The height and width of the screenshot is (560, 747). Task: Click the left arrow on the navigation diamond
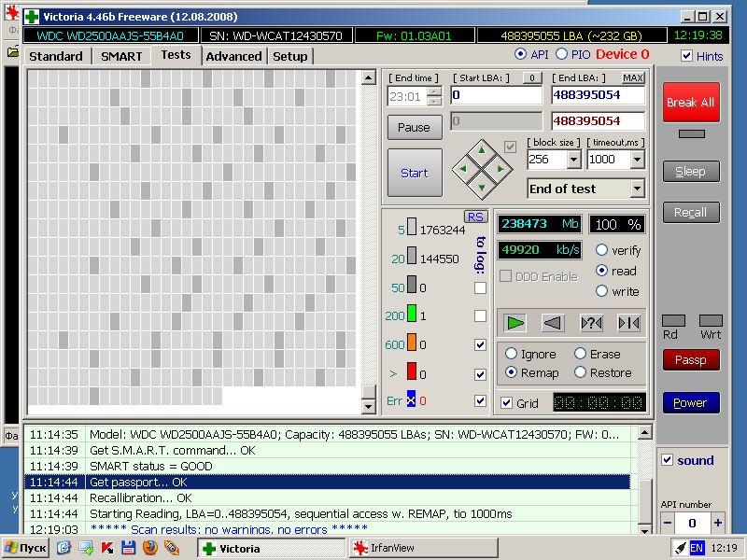[462, 169]
